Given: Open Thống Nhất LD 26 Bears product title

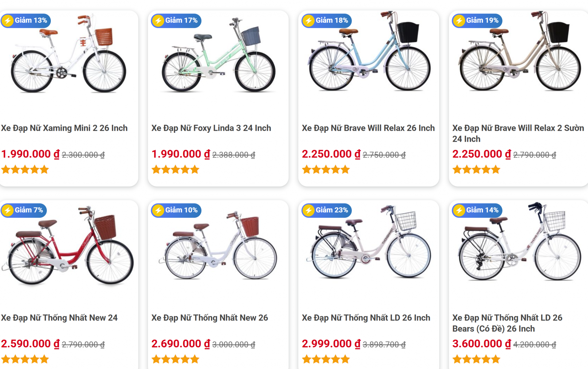Looking at the screenshot, I should coord(507,323).
